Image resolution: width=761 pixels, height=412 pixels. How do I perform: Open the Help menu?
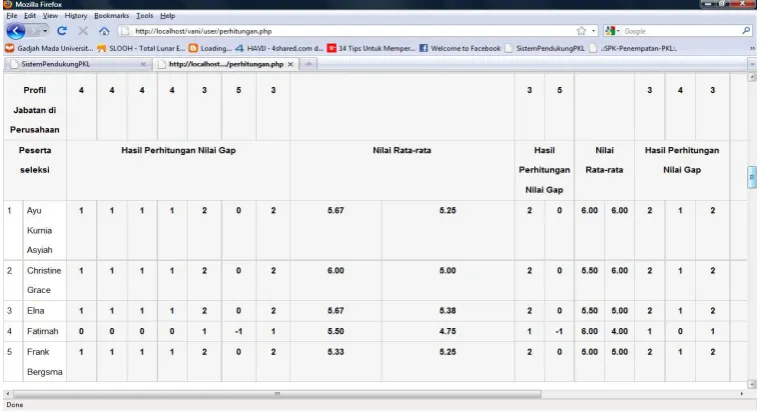coord(167,16)
